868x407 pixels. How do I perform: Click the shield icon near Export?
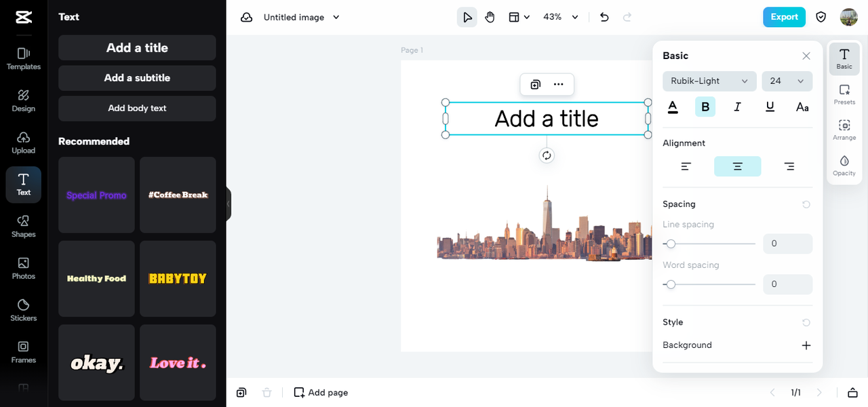click(821, 17)
